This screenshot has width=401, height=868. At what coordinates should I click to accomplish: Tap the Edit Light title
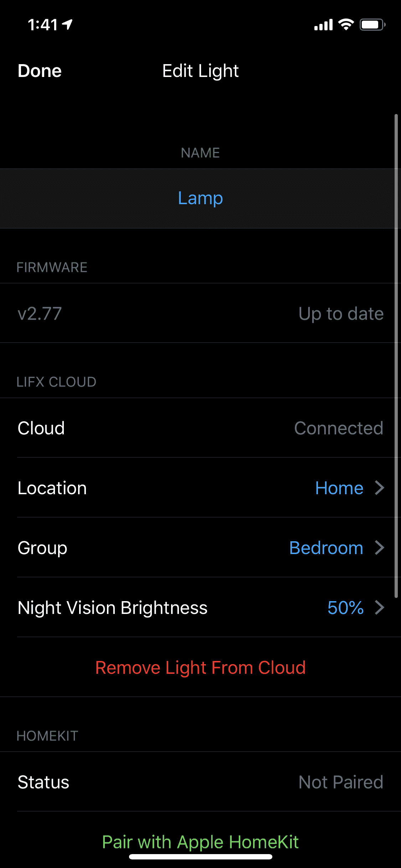(200, 71)
